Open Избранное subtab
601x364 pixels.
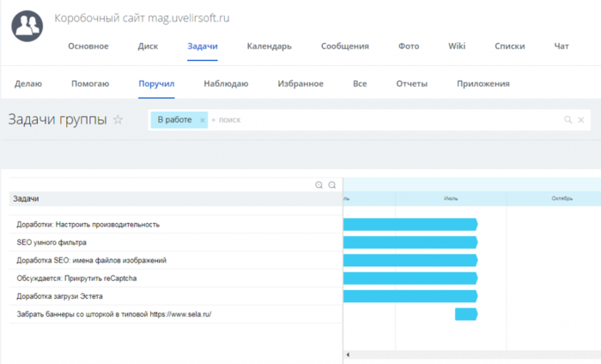[x=300, y=83]
